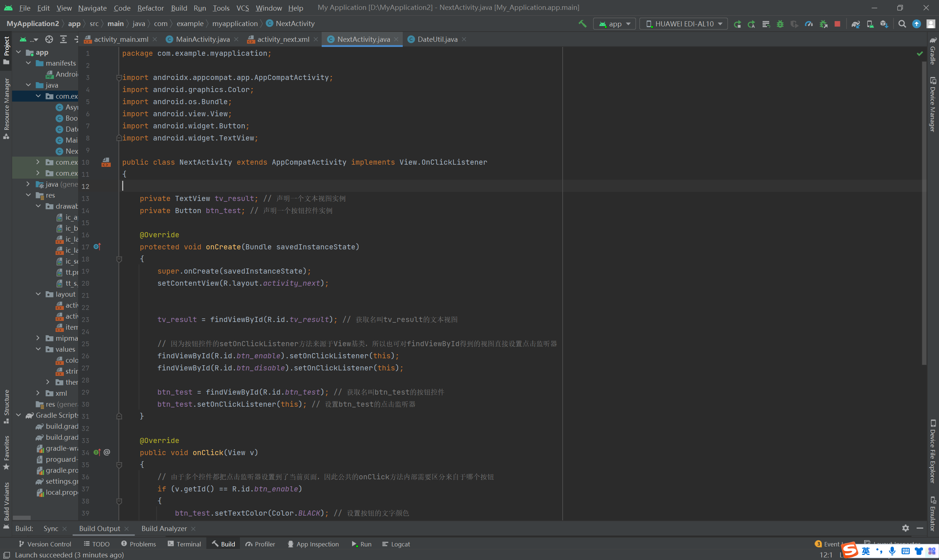Viewport: 939px width, 560px height.
Task: Open the Profile app gauge icon
Action: pos(808,24)
